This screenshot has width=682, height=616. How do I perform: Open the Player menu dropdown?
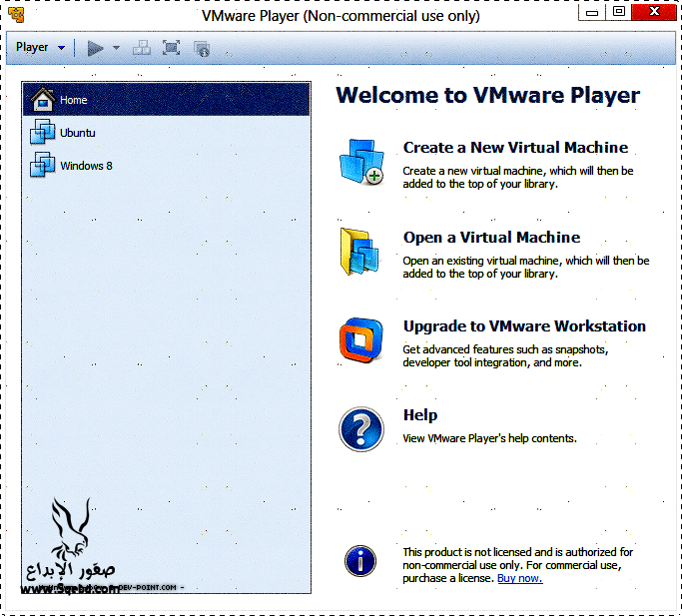(40, 47)
